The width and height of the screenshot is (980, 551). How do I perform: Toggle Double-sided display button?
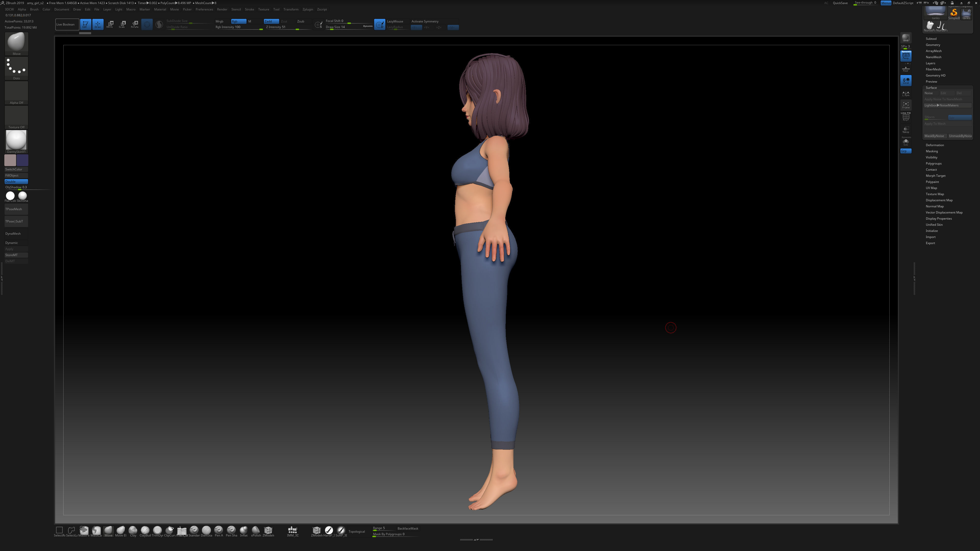click(x=16, y=181)
